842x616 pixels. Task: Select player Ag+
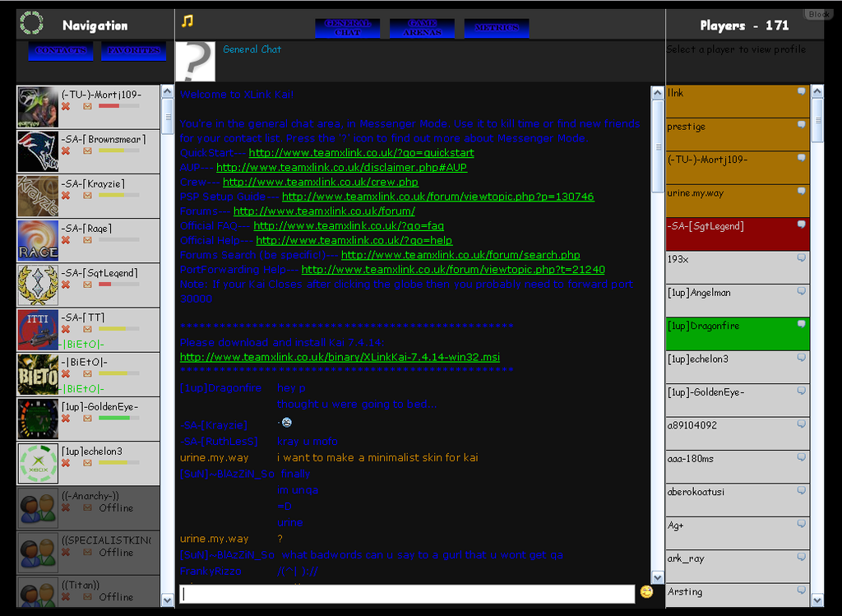[x=738, y=533]
